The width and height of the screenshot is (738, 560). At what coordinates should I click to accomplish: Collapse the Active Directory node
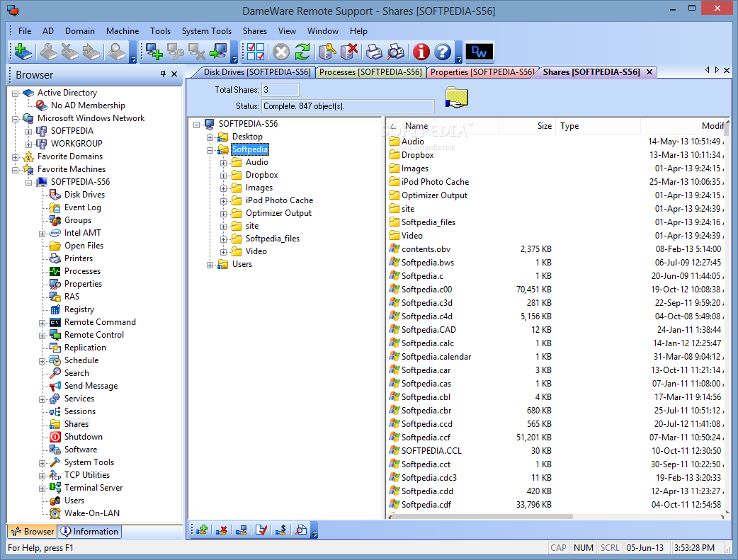[x=15, y=93]
